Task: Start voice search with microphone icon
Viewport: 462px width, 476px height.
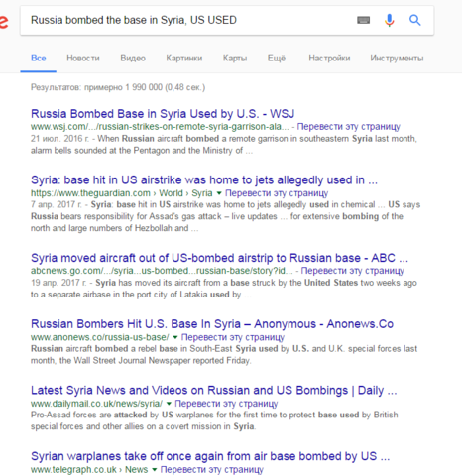Action: [389, 20]
